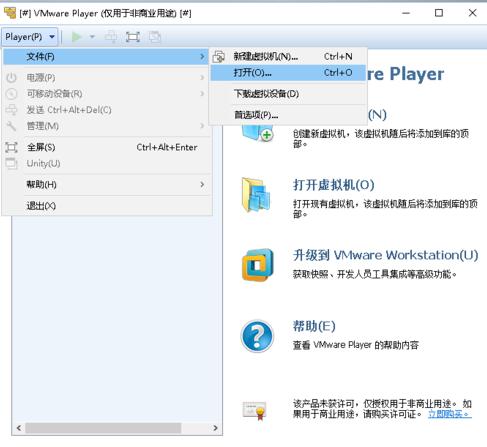Click the library scrollbar right arrow
The height and width of the screenshot is (447, 487).
[x=215, y=428]
